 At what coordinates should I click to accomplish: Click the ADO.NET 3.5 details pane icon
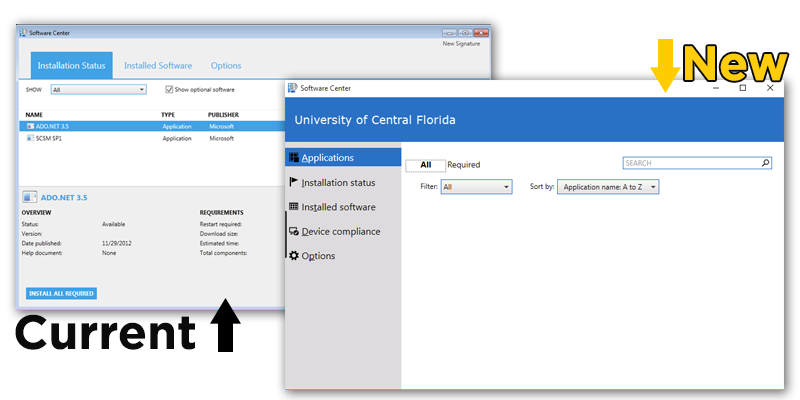tap(30, 197)
